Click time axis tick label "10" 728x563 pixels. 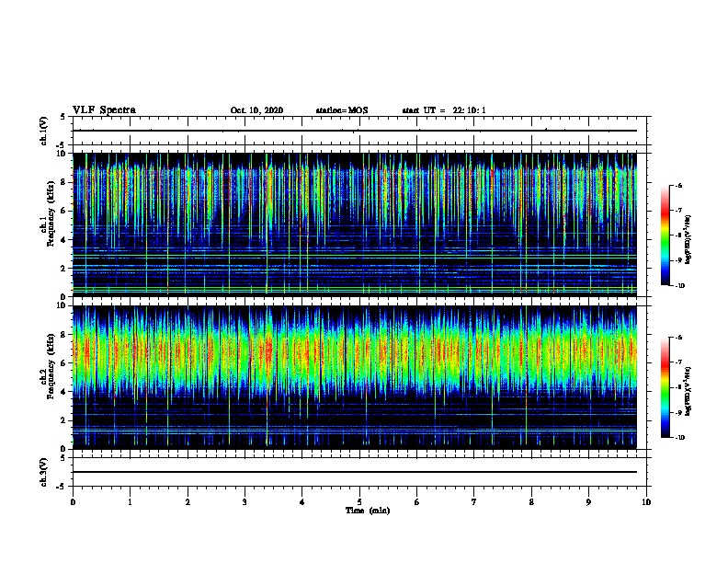[x=646, y=502]
